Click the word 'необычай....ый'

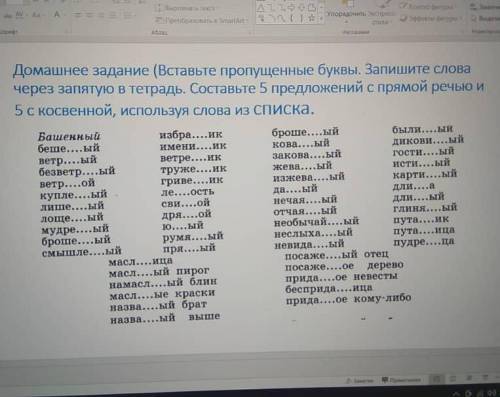[316, 222]
